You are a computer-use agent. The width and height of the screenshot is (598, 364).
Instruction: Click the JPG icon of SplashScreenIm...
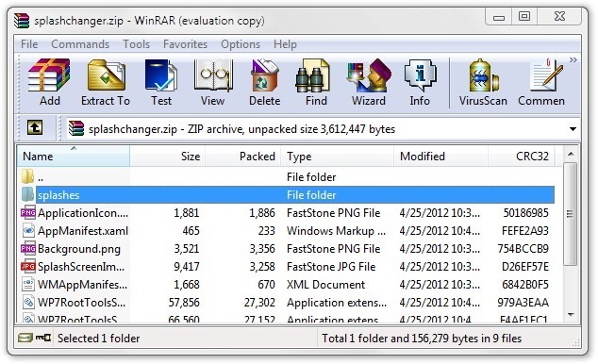[28, 267]
